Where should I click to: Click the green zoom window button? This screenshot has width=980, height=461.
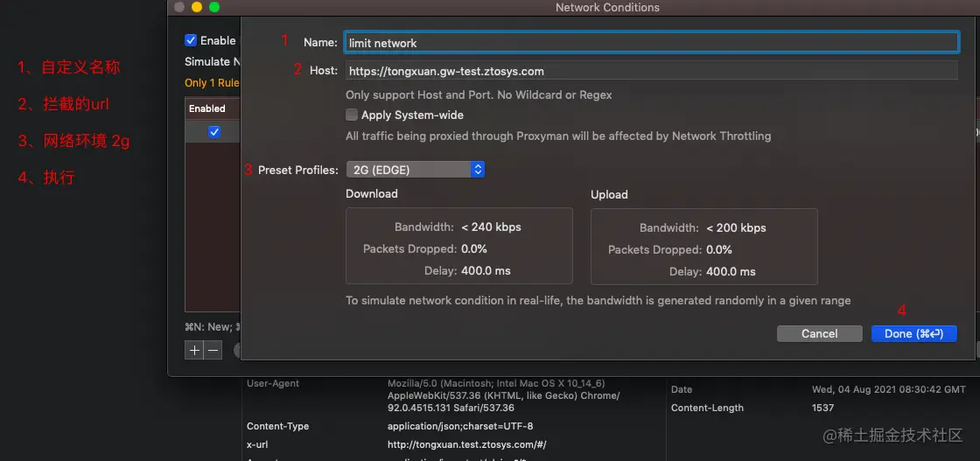(x=214, y=7)
